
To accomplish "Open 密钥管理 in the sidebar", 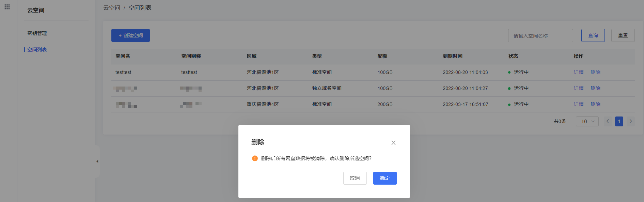I will 37,33.
